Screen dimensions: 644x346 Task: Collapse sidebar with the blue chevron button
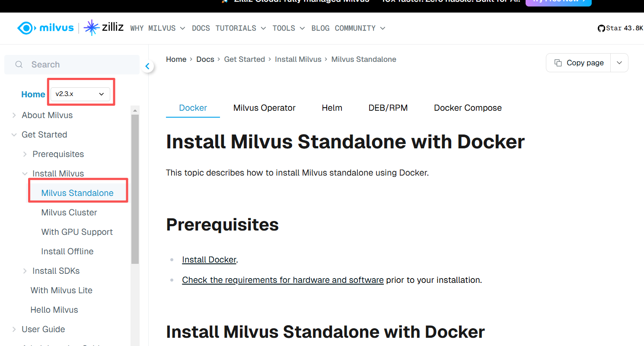pyautogui.click(x=147, y=66)
